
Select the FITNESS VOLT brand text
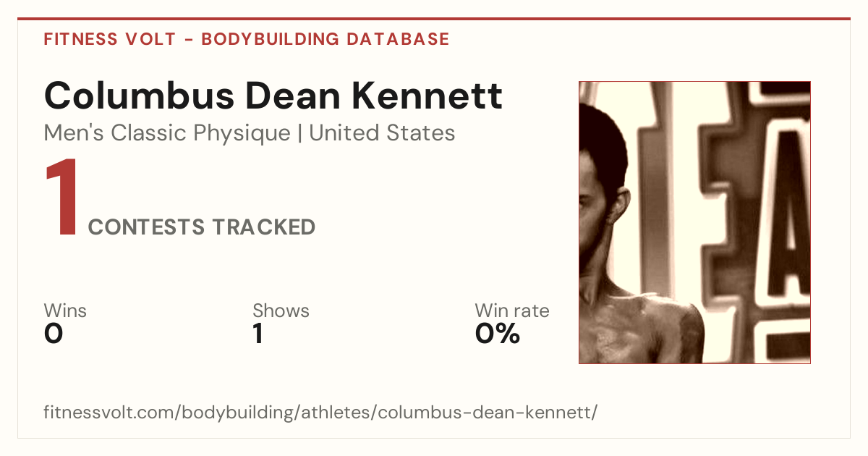tap(109, 39)
